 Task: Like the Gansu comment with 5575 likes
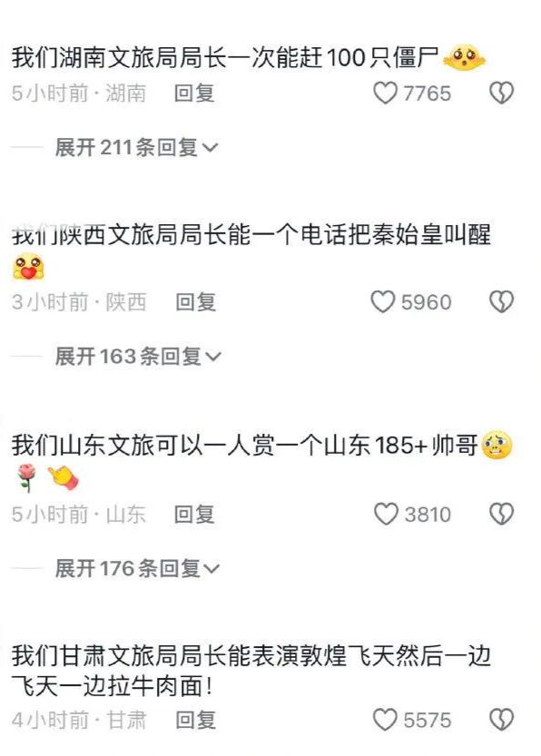(385, 720)
